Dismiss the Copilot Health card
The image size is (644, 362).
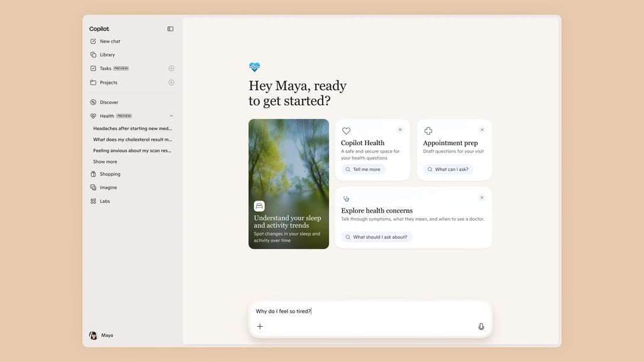[x=400, y=129]
